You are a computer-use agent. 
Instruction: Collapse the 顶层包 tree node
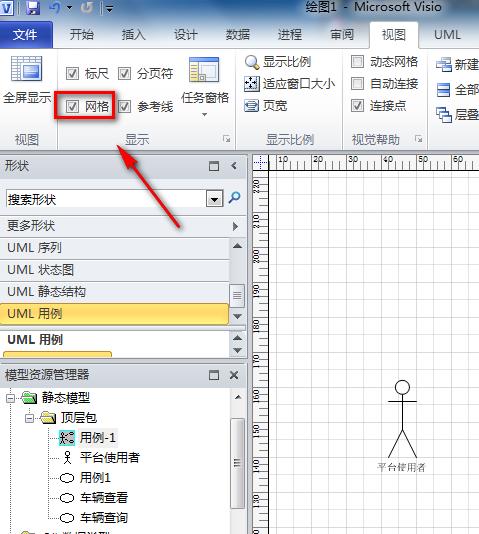point(30,418)
